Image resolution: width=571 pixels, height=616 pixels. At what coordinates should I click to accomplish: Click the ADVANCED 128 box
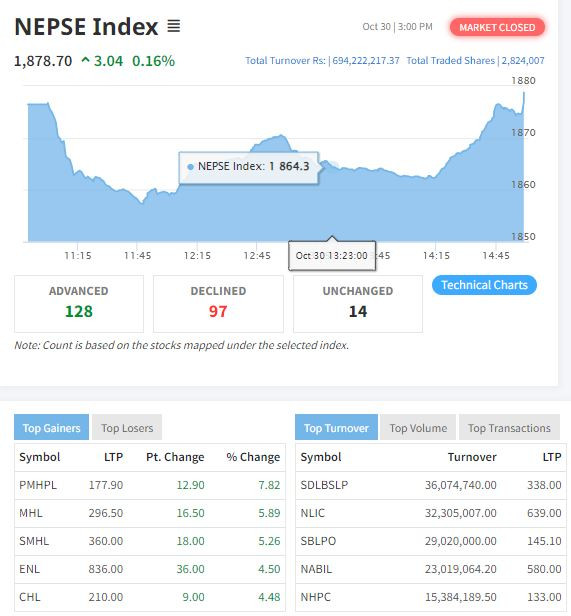coord(79,304)
